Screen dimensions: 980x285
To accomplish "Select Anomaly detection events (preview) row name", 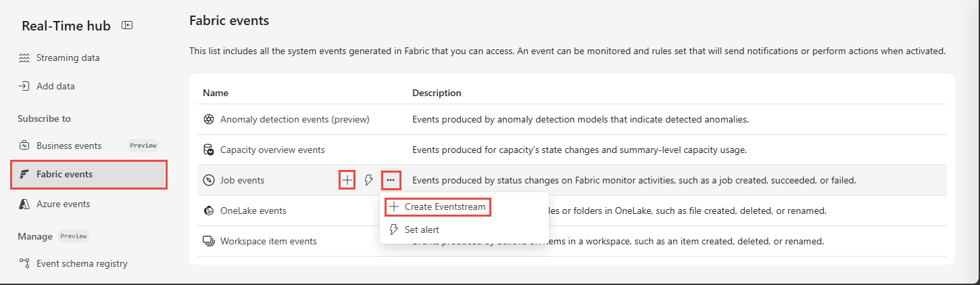I will (295, 119).
